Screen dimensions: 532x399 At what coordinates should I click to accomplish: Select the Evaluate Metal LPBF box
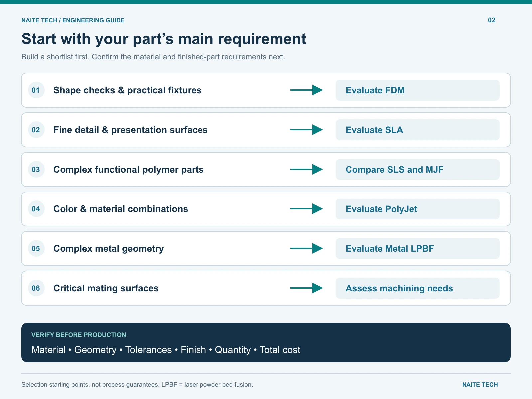click(418, 248)
